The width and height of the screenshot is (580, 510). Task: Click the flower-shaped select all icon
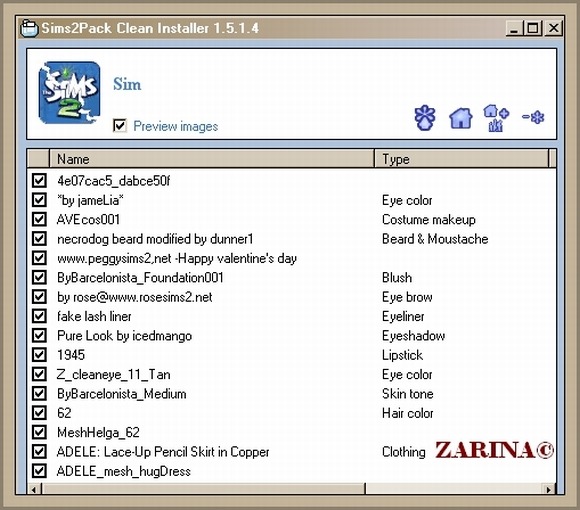click(425, 118)
